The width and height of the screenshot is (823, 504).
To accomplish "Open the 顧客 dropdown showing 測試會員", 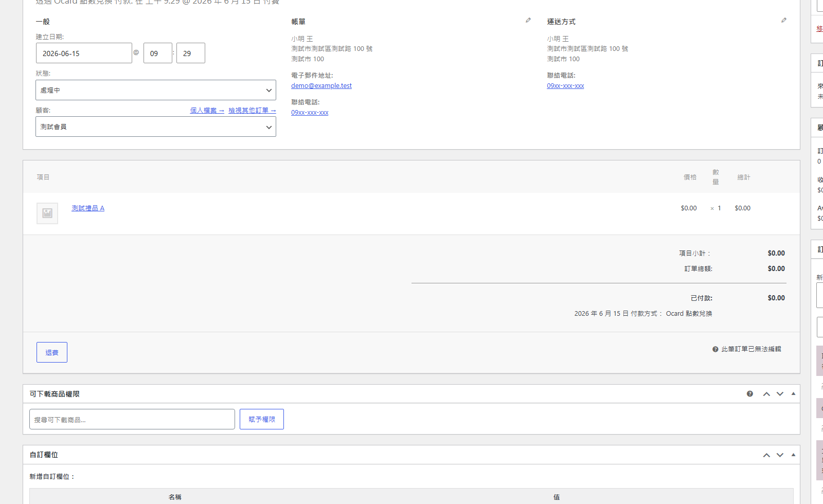I will pyautogui.click(x=156, y=127).
